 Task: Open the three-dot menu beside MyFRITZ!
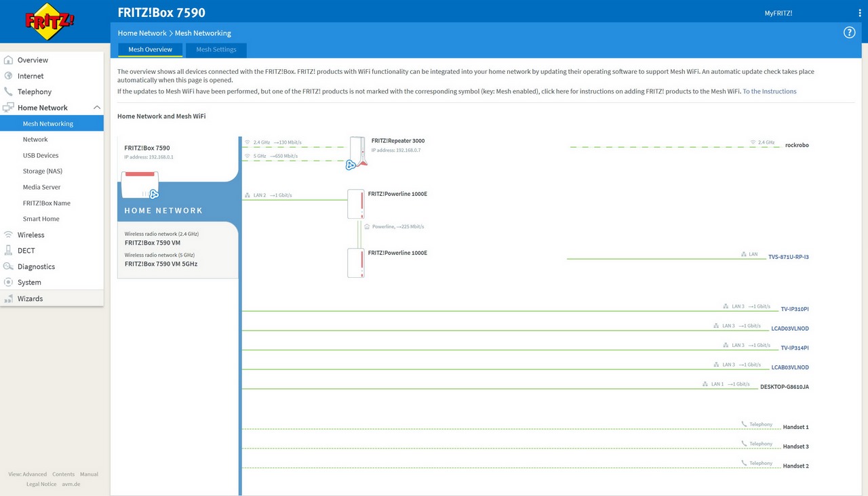pyautogui.click(x=860, y=13)
